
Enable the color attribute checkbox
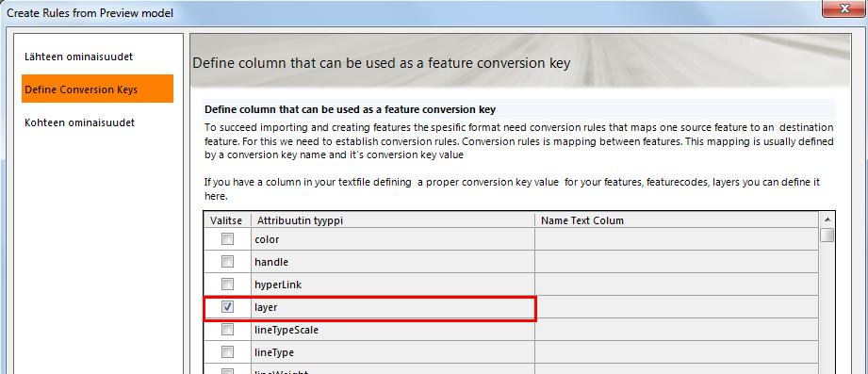[227, 239]
